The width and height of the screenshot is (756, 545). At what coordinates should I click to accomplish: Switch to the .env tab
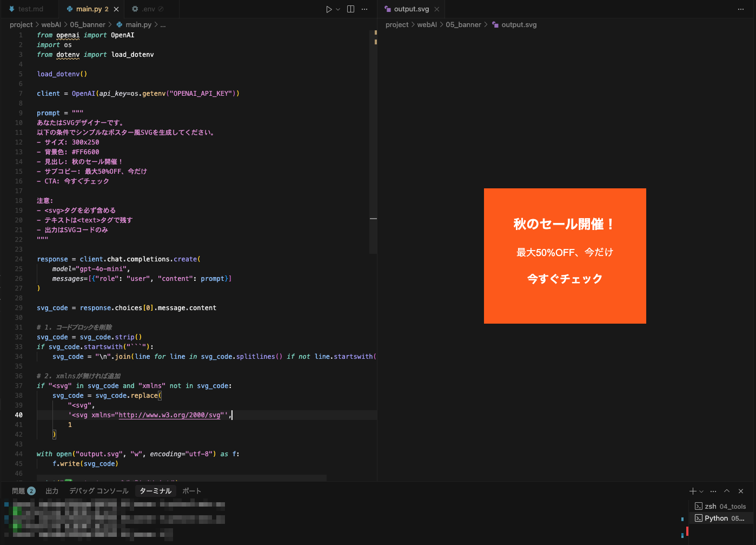pos(148,9)
